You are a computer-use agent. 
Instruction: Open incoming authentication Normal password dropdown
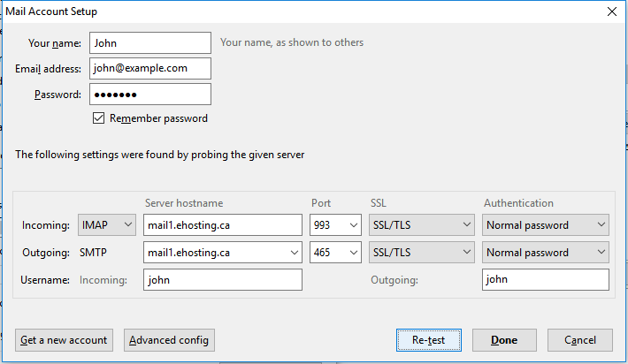(x=545, y=224)
